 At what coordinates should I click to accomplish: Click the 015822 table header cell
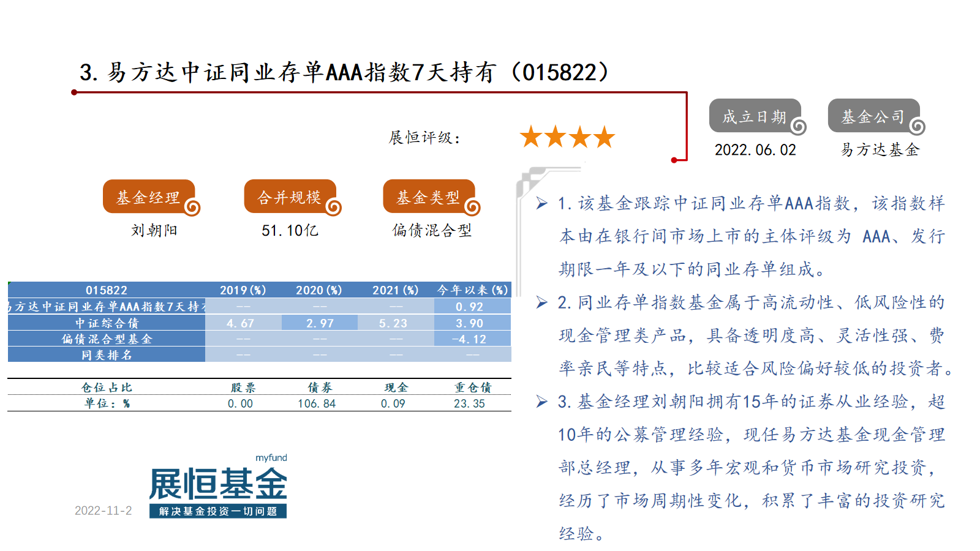coord(107,290)
